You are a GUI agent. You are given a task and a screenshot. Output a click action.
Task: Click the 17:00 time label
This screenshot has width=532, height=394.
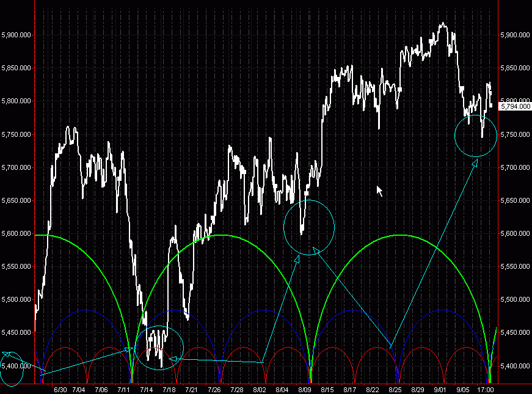pos(486,390)
